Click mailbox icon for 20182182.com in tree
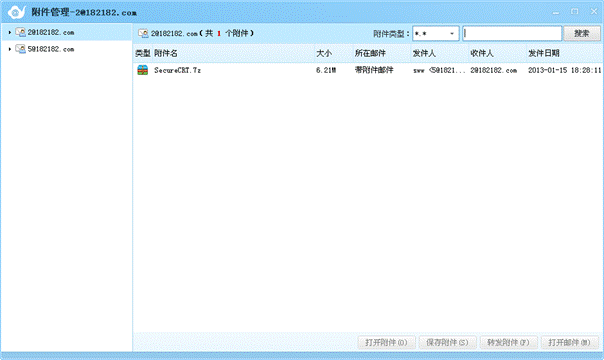The image size is (604, 360). click(20, 32)
